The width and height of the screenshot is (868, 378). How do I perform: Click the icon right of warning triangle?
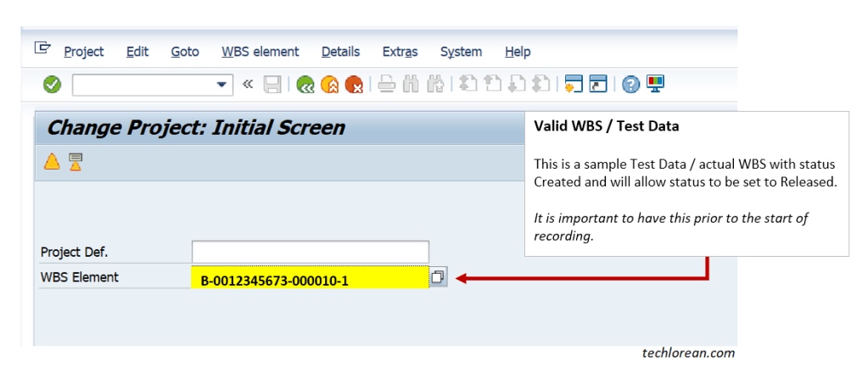coord(76,162)
